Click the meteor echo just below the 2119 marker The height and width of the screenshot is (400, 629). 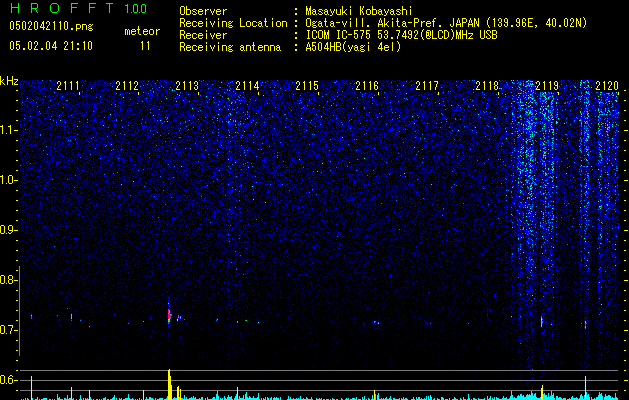(x=542, y=321)
